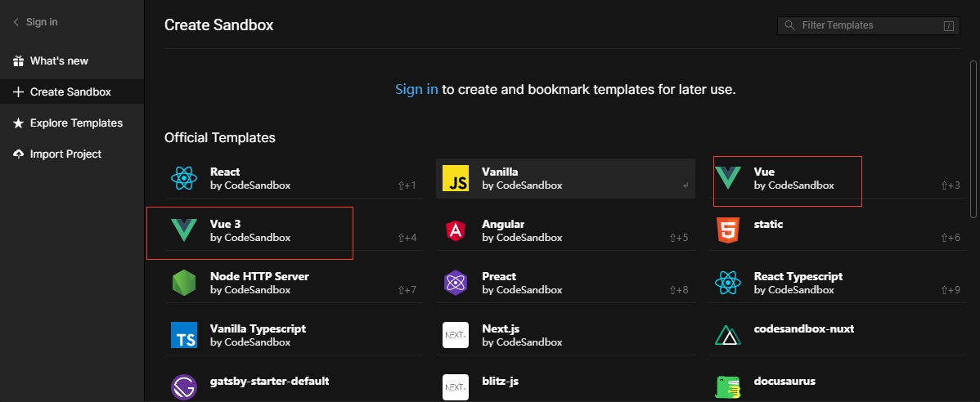Select the HTML5 static template icon

pyautogui.click(x=727, y=230)
